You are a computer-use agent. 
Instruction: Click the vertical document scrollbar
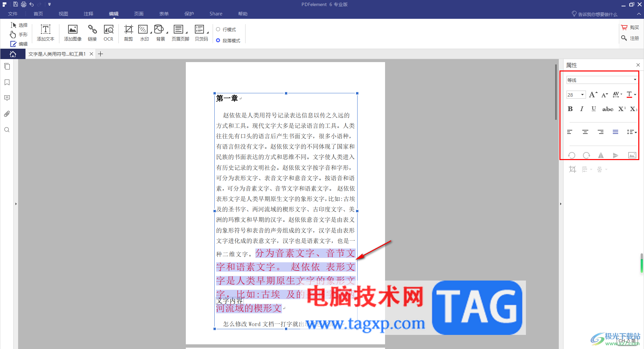click(556, 92)
